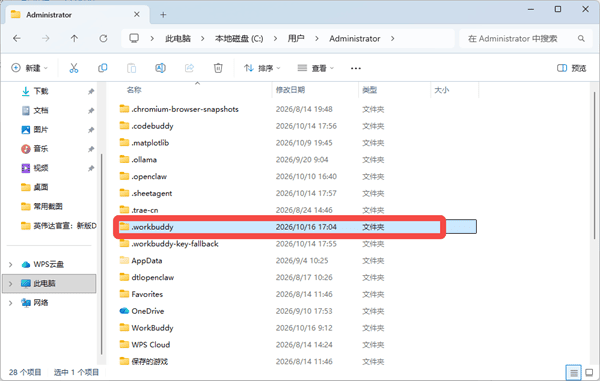Select the dtlopenclaw folder
This screenshot has height=381, width=600.
coord(153,278)
